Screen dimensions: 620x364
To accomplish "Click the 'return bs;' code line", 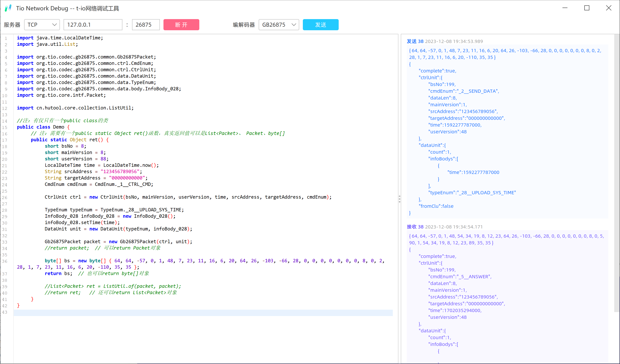I will [x=97, y=273].
